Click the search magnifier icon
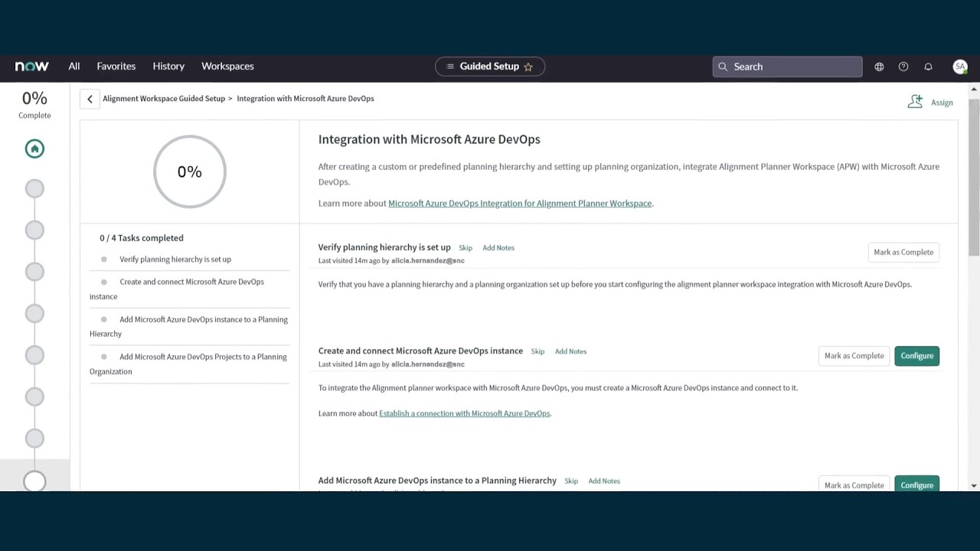Viewport: 980px width, 551px height. (x=723, y=67)
